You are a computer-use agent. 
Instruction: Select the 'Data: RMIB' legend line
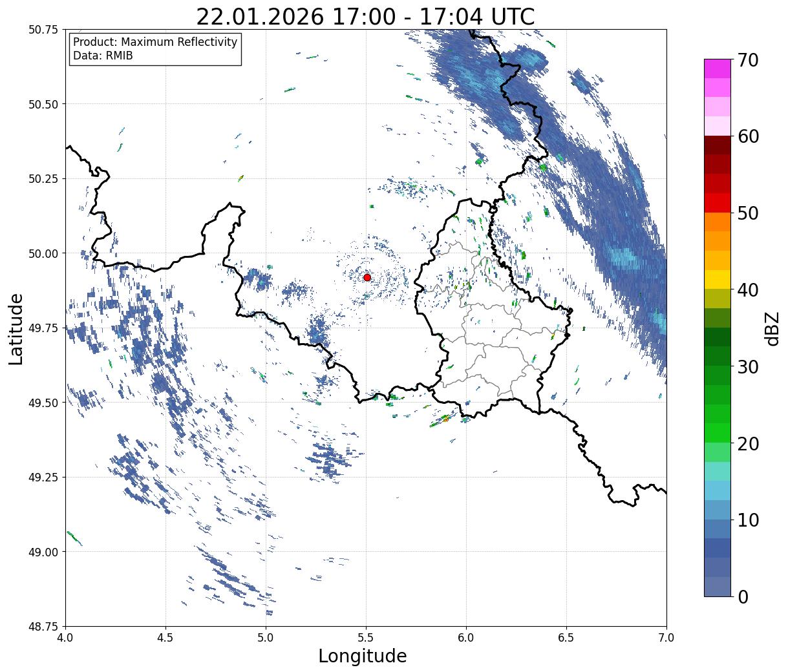[x=103, y=56]
